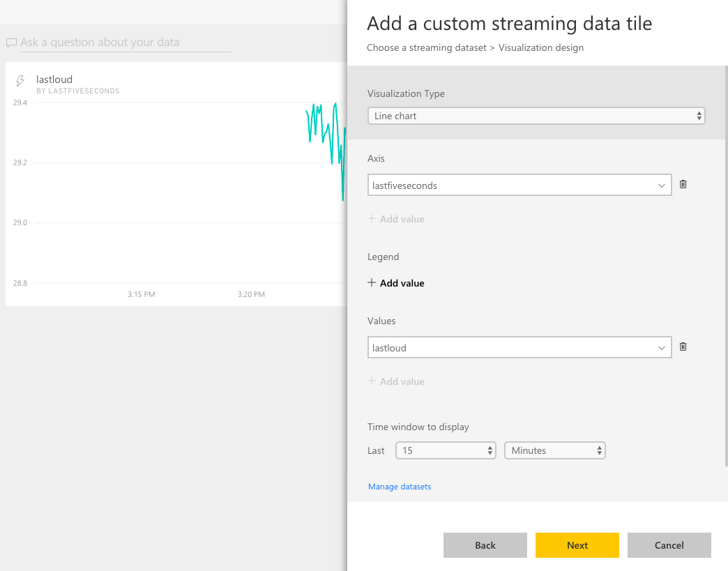Image resolution: width=728 pixels, height=571 pixels.
Task: Click the grayed plus icon under the Axis field
Action: coord(373,218)
